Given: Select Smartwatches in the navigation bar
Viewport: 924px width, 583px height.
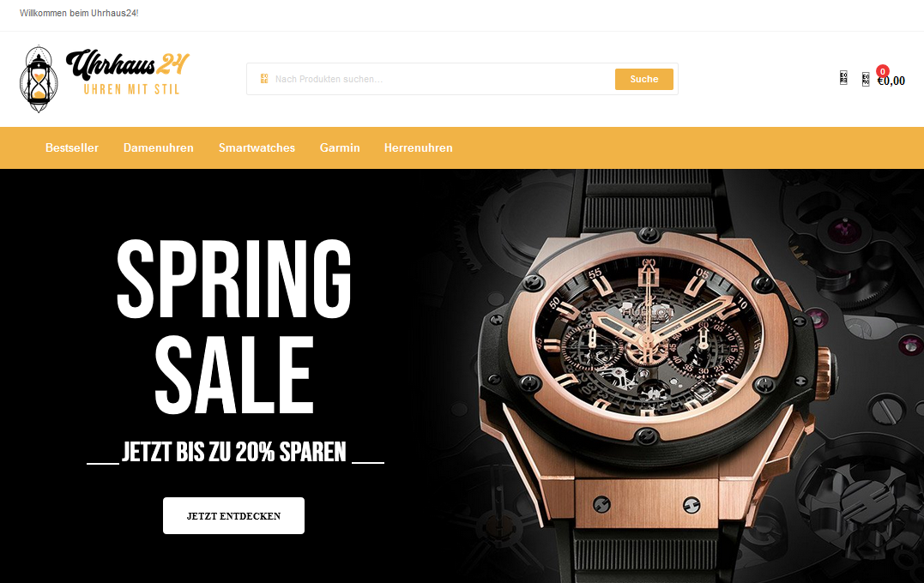Looking at the screenshot, I should (x=257, y=147).
